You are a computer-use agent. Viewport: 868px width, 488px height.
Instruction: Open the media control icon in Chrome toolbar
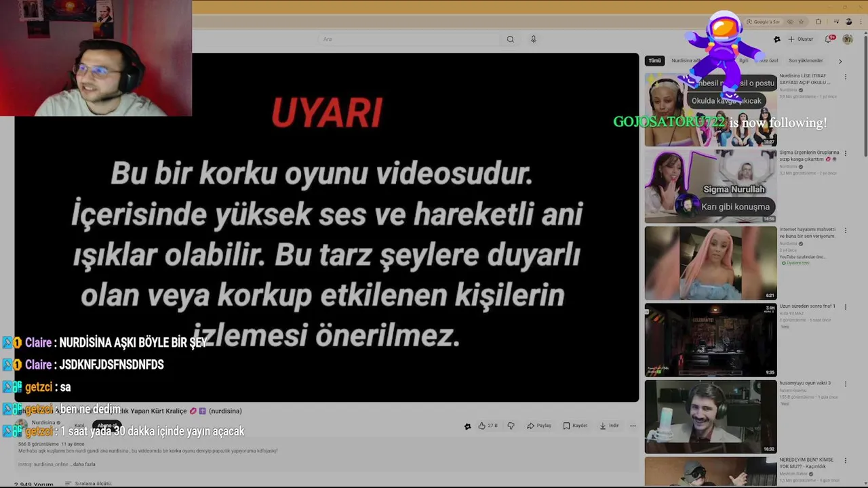pyautogui.click(x=836, y=22)
